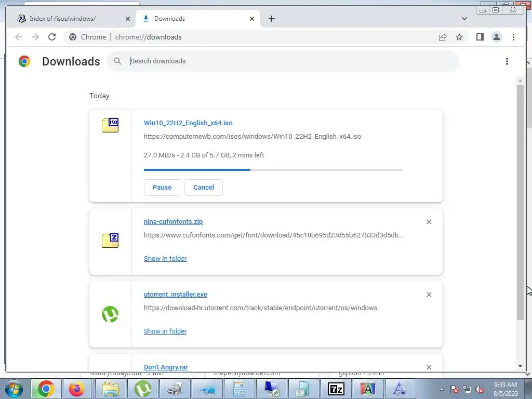Viewport: 532px width, 399px height.
Task: Show hidden system tray icons
Action: [x=442, y=389]
